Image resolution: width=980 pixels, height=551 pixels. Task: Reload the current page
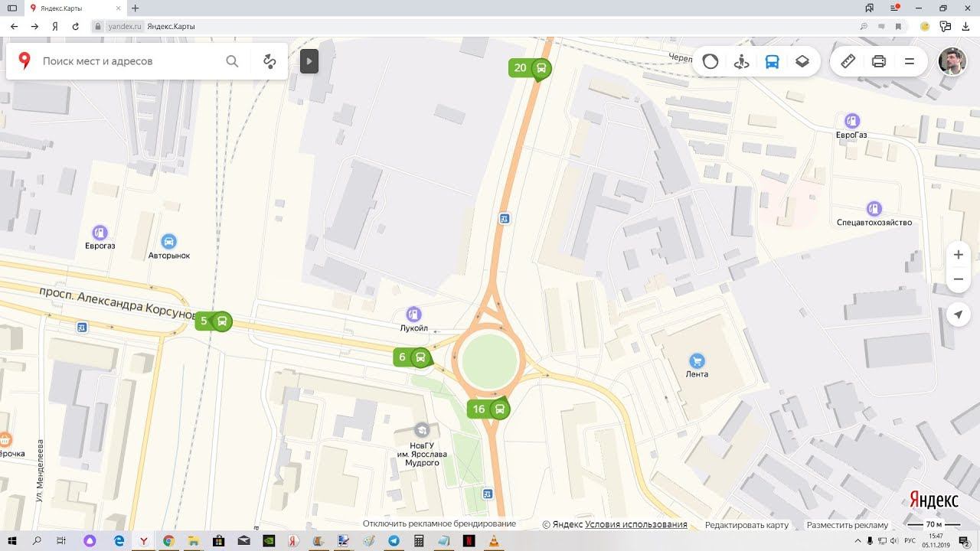point(75,26)
